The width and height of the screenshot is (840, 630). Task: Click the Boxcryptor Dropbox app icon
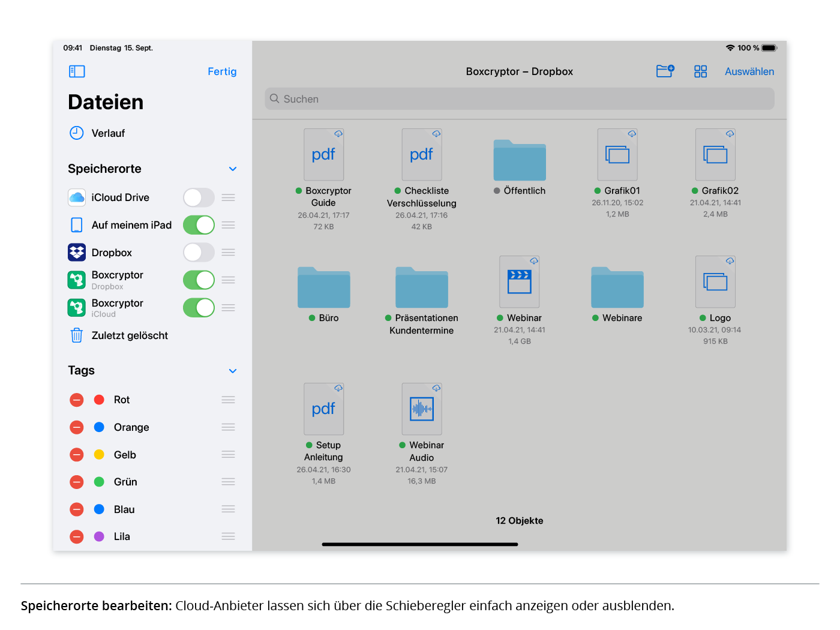click(77, 280)
